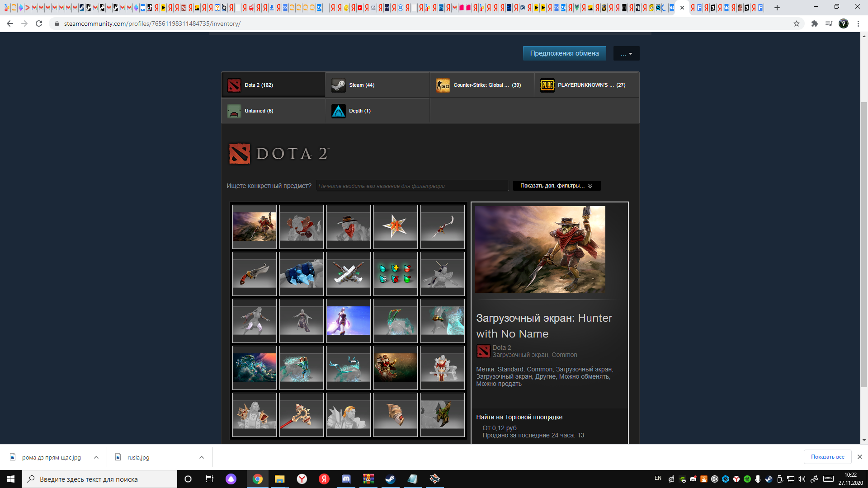Select the cowboy hat with red bandana item
Viewport: 868px width, 488px height.
(349, 227)
